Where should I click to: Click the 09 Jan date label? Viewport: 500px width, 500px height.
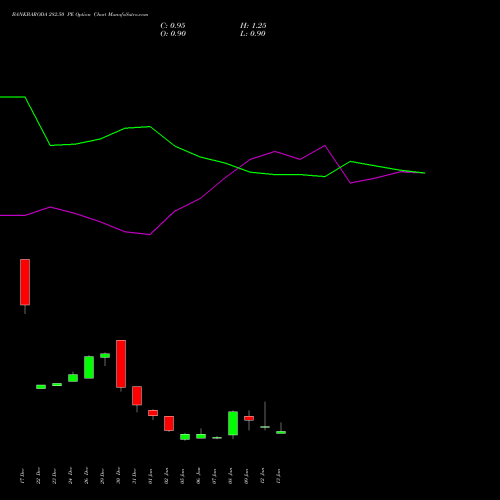[246, 476]
